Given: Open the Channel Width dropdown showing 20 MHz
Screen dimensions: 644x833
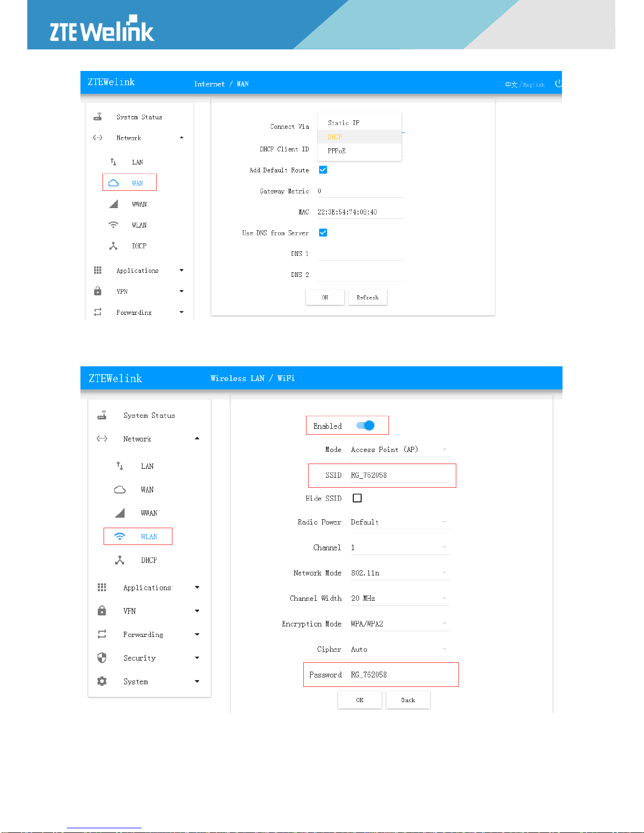Looking at the screenshot, I should click(401, 599).
